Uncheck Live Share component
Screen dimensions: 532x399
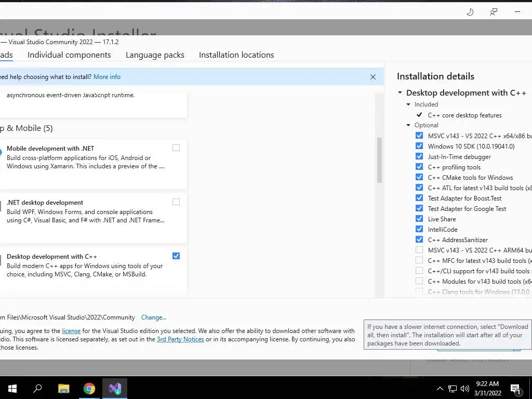(419, 219)
